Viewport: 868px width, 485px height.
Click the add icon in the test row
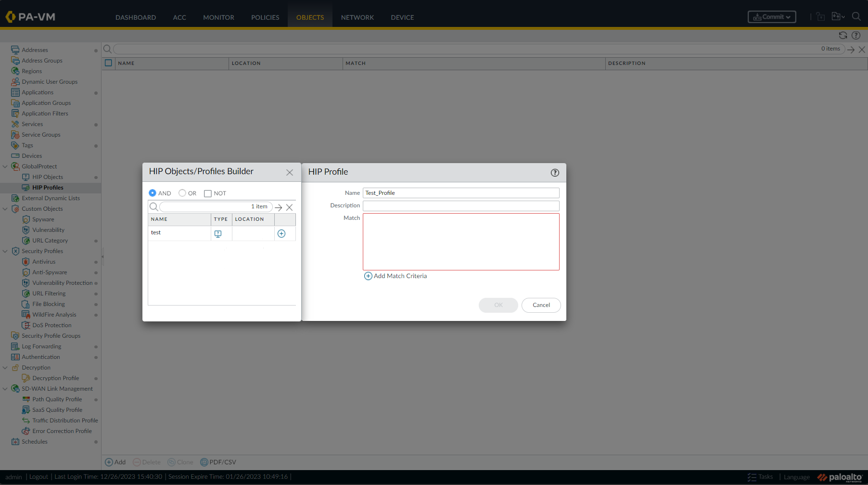281,233
